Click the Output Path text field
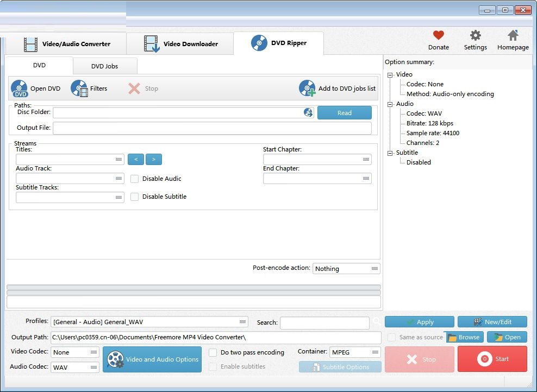This screenshot has width=537, height=392. click(216, 337)
